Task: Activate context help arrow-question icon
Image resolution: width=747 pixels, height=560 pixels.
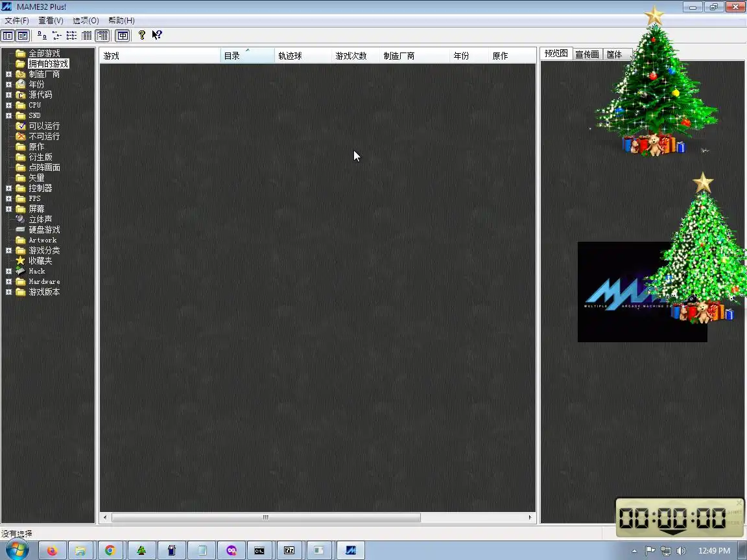Action: click(157, 35)
